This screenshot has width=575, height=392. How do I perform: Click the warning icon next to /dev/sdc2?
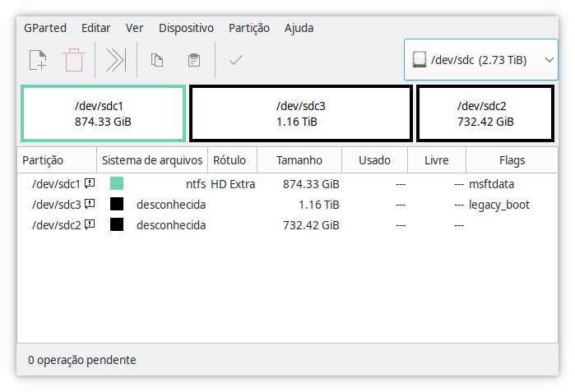[90, 224]
